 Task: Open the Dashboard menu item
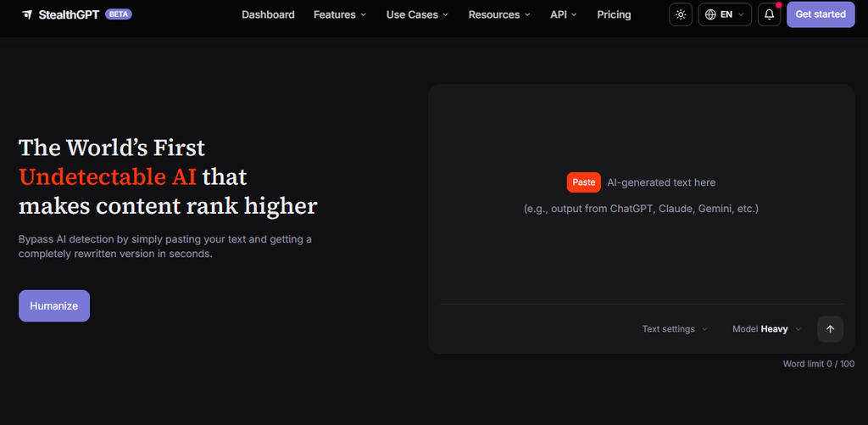click(268, 14)
